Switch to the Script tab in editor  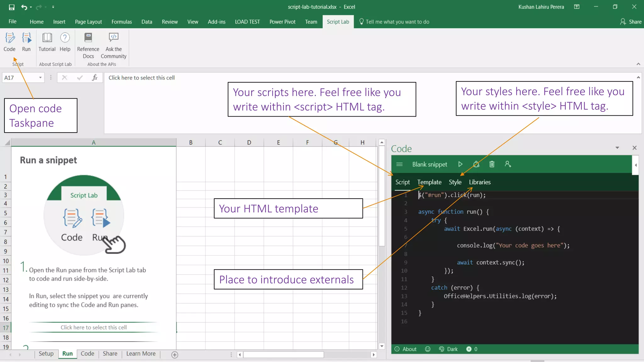(402, 182)
